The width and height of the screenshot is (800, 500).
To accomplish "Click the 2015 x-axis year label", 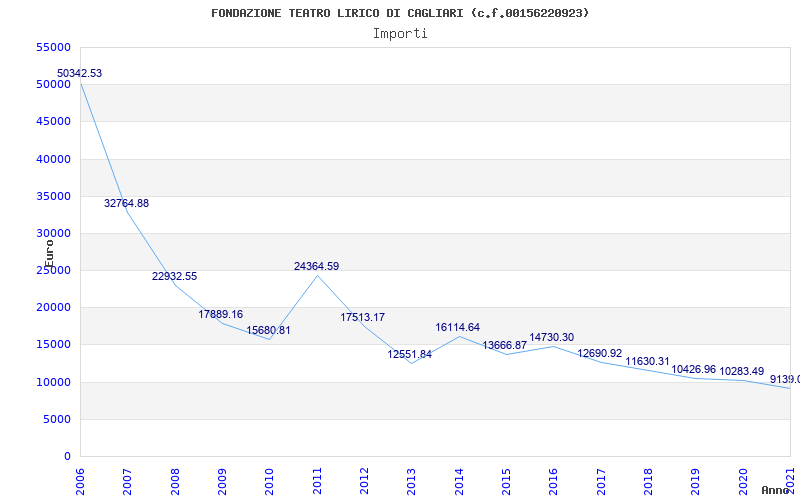I will [x=506, y=482].
